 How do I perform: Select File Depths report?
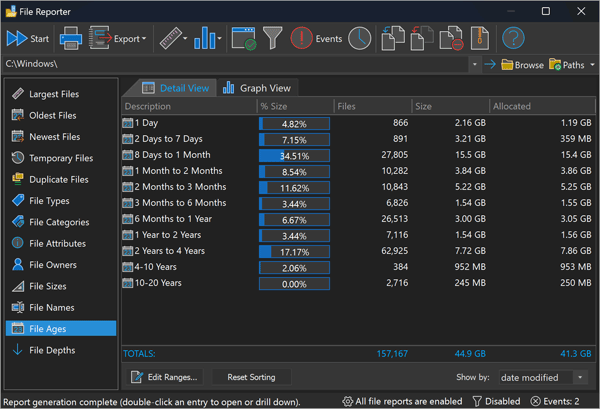coord(61,350)
